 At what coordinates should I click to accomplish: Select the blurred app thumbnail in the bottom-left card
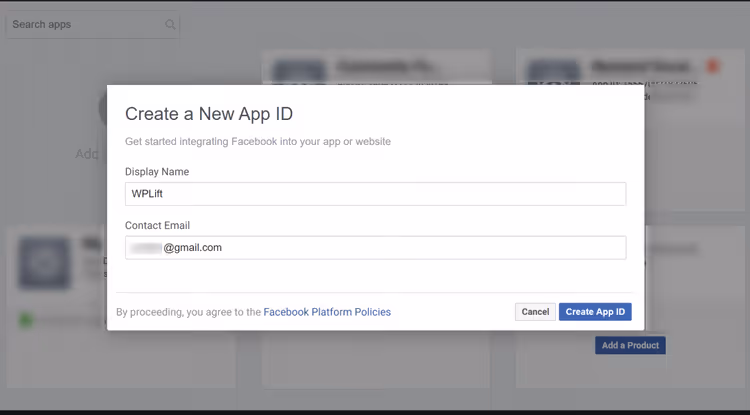pos(44,263)
